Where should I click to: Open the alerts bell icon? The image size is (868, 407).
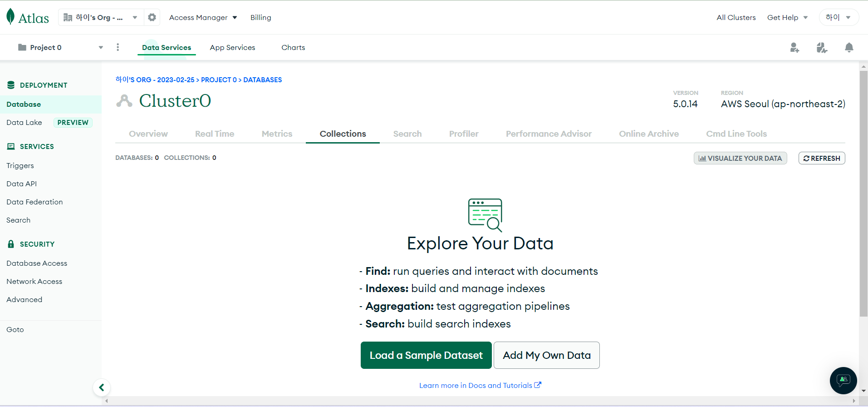[849, 47]
